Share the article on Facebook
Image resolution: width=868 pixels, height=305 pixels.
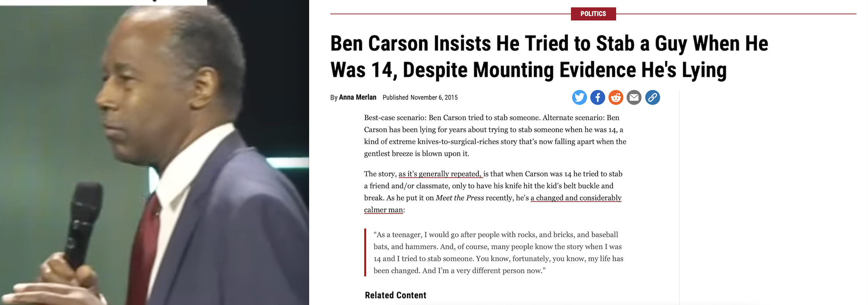598,97
